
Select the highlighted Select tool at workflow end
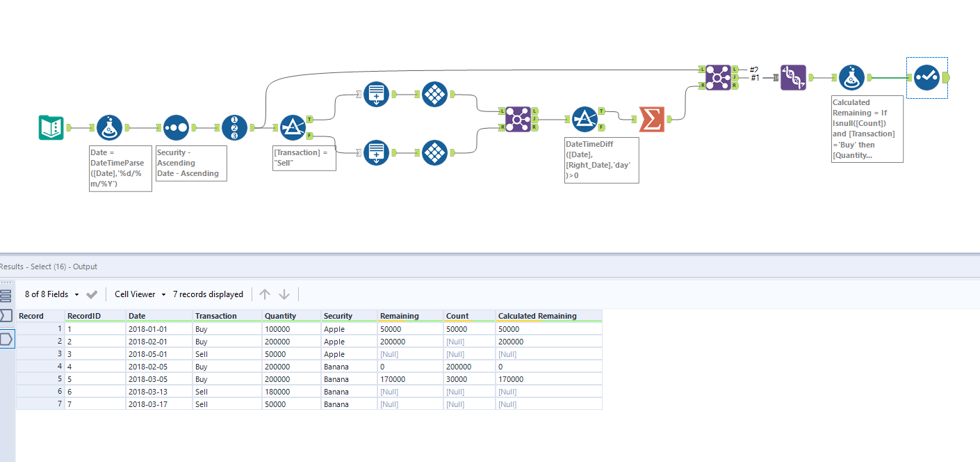point(926,77)
